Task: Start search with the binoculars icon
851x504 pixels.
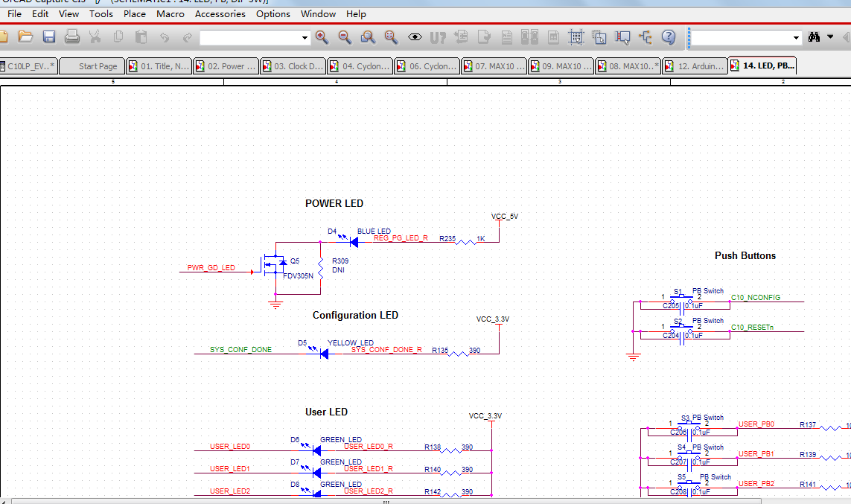Action: [x=814, y=37]
